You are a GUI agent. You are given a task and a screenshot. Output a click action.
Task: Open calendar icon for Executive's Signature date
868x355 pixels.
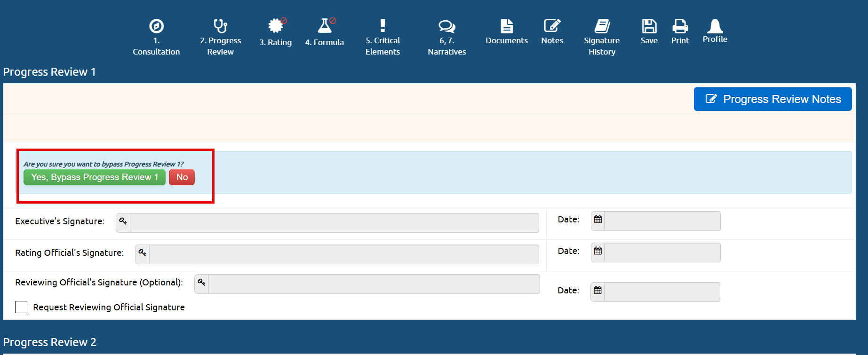[598, 219]
